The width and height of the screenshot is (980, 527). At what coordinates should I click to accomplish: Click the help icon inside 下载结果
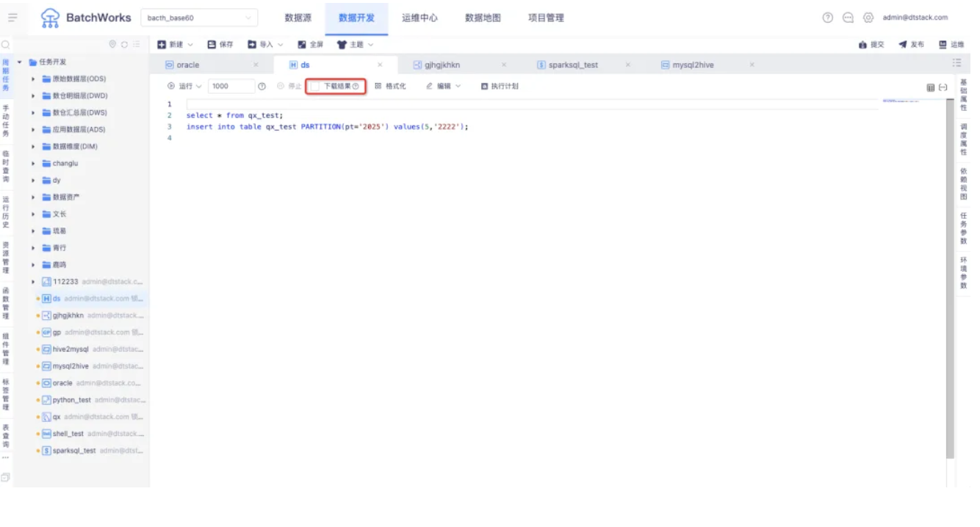pos(356,86)
